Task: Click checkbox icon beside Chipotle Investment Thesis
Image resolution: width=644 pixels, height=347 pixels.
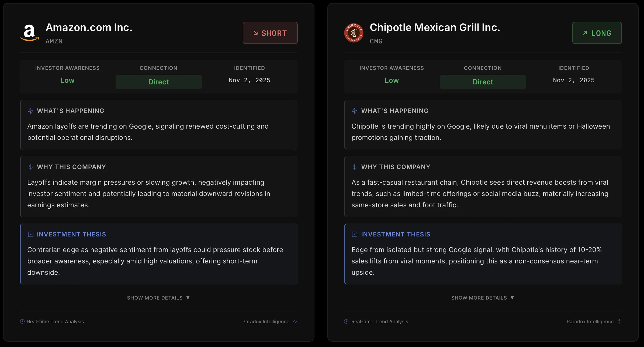Action: pos(355,234)
